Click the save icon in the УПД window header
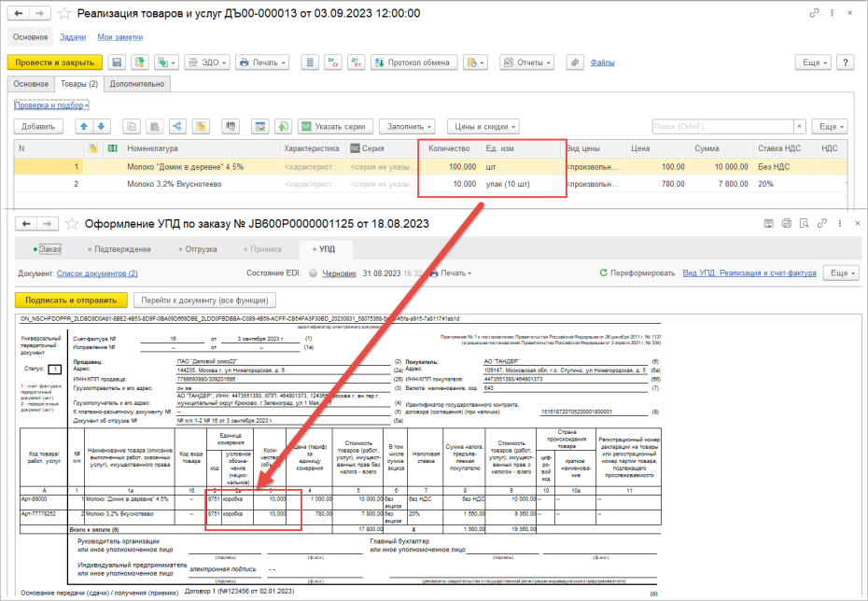868x601 pixels. (x=768, y=224)
